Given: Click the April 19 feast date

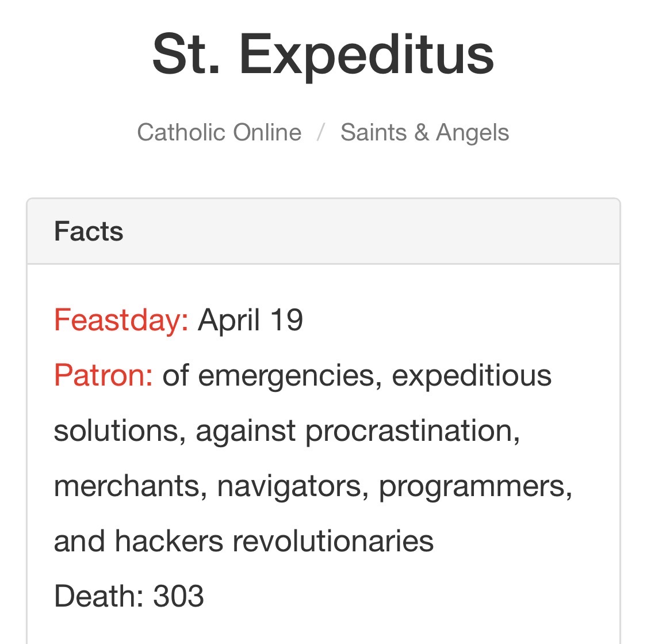Looking at the screenshot, I should [x=250, y=320].
